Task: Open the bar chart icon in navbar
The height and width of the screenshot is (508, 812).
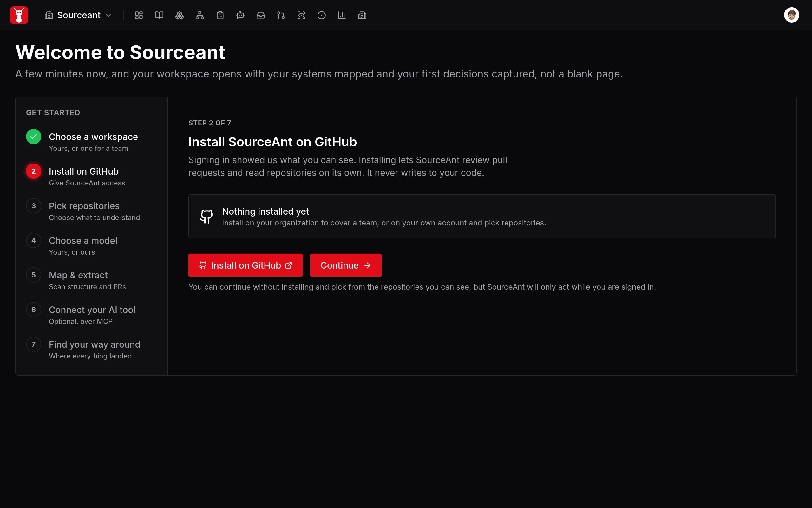Action: click(x=342, y=15)
